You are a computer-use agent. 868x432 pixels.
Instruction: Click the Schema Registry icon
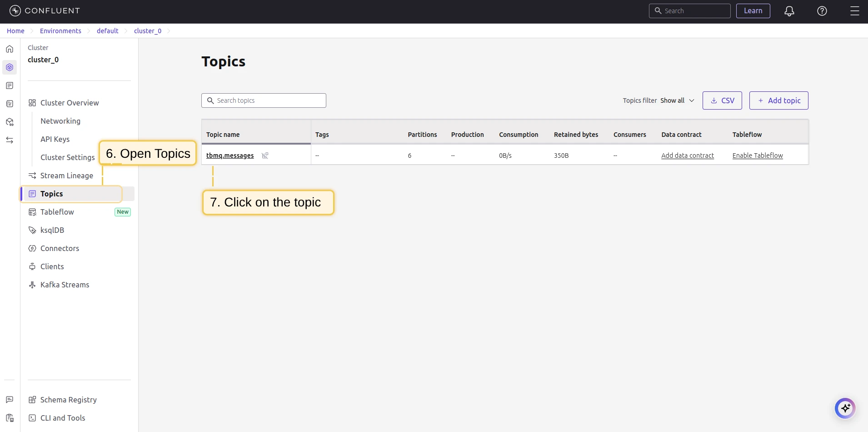[32, 400]
